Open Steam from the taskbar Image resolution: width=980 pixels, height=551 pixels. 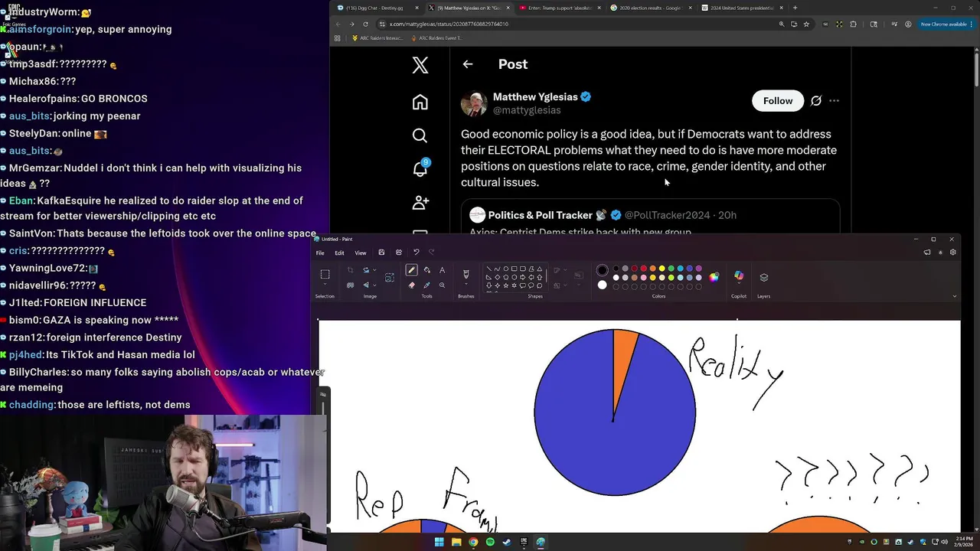507,542
